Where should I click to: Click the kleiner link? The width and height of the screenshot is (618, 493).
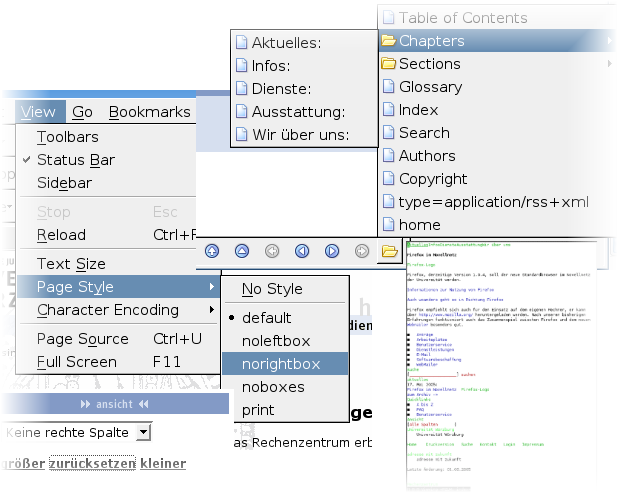163,464
